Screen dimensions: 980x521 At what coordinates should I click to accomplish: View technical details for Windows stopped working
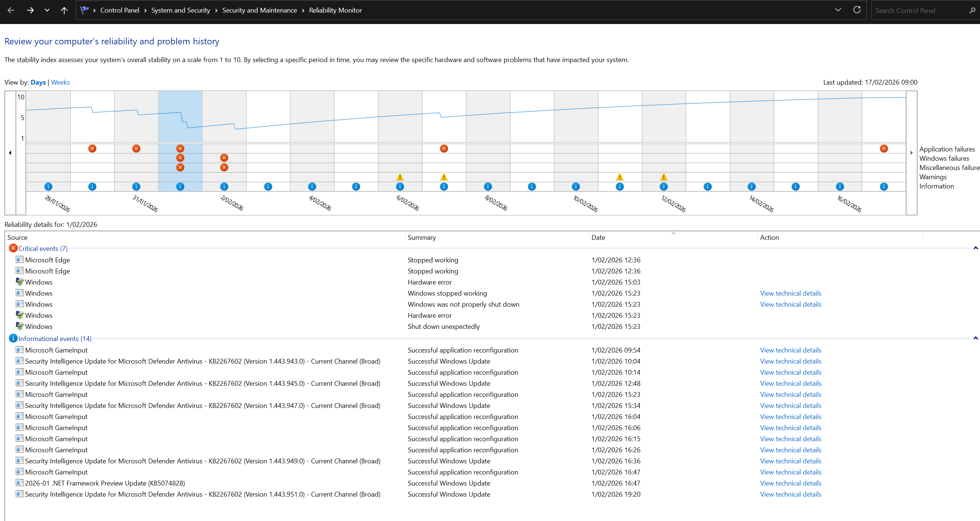coord(790,293)
